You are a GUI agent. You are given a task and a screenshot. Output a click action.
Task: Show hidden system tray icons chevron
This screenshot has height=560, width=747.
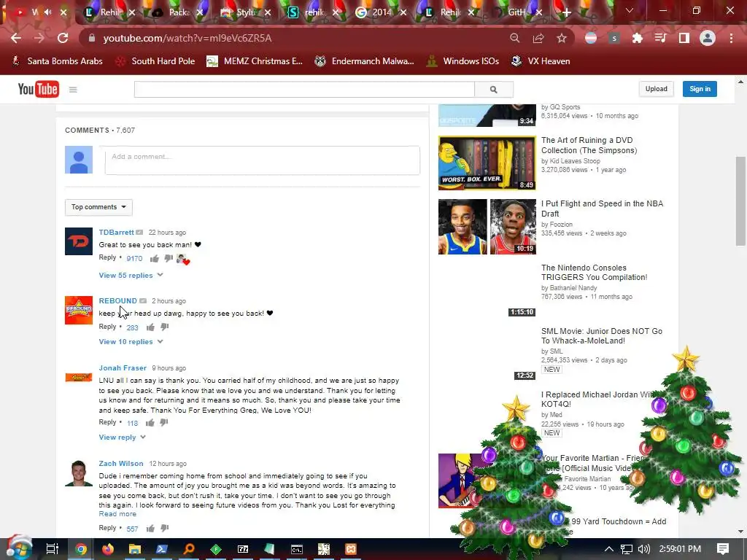pyautogui.click(x=609, y=549)
